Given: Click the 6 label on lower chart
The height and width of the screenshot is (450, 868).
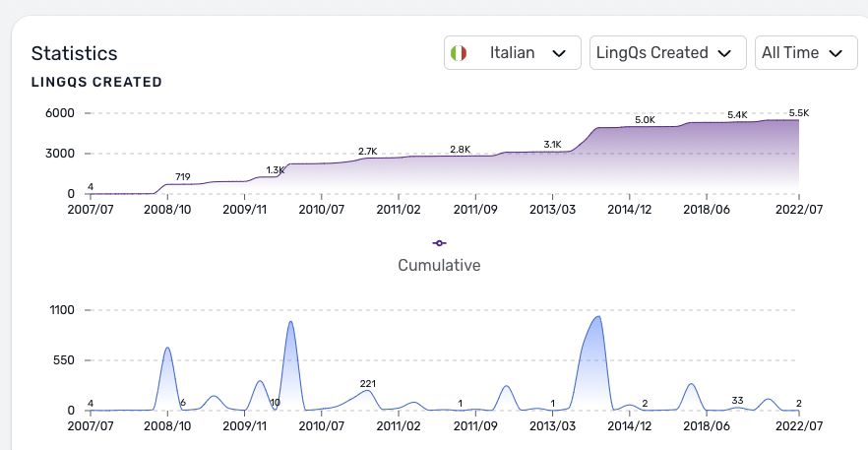Looking at the screenshot, I should coord(183,403).
